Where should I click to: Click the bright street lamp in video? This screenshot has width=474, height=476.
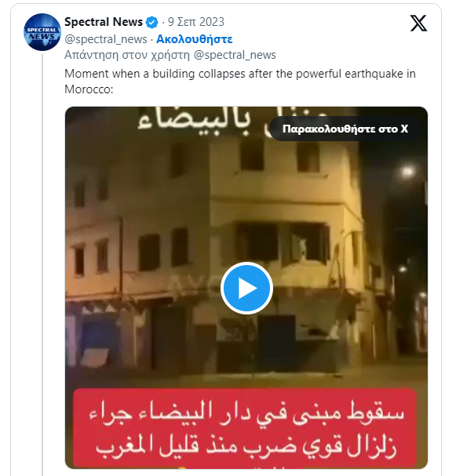pos(407,172)
